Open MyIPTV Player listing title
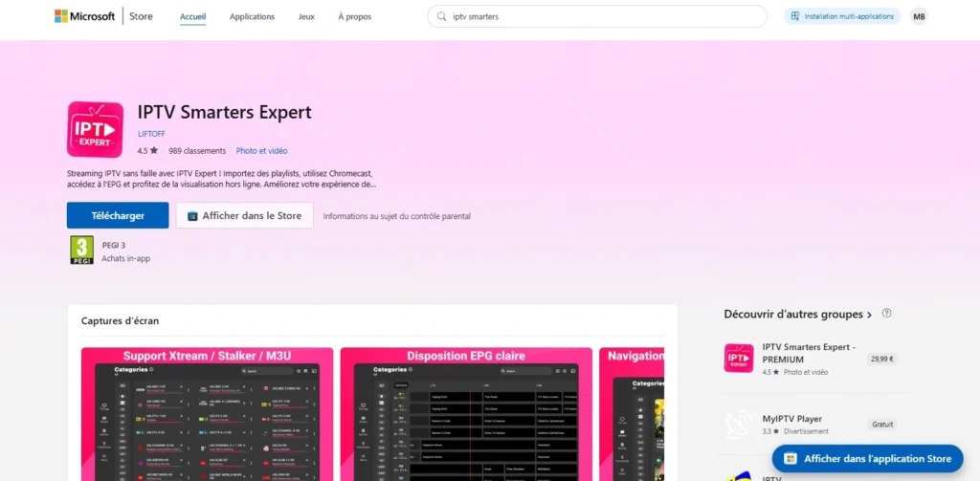 (x=791, y=419)
